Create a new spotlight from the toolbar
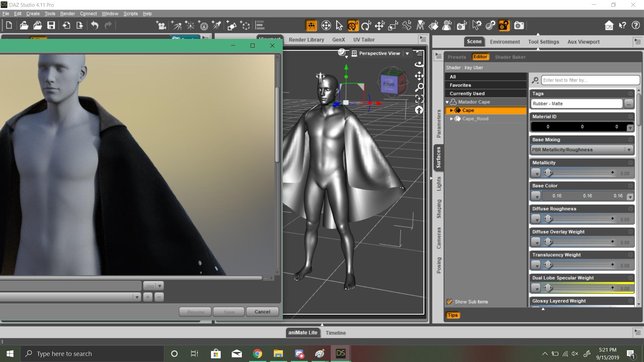This screenshot has height=362, width=644. pos(217,25)
